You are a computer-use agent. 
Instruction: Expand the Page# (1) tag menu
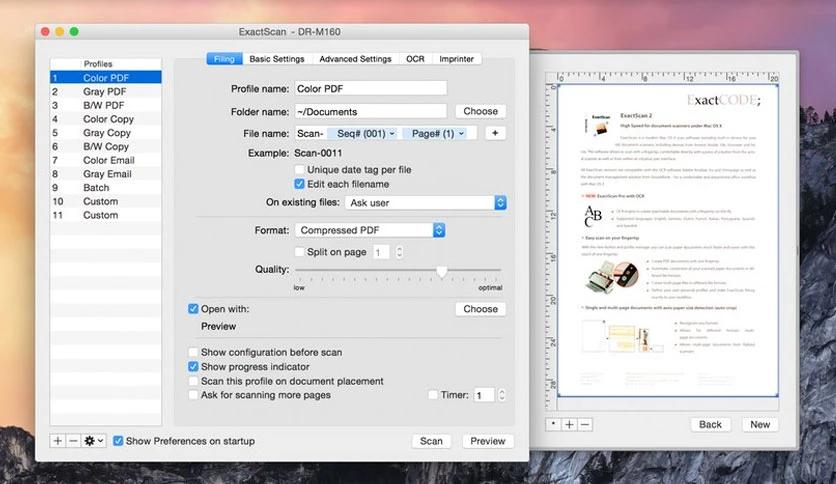[461, 133]
